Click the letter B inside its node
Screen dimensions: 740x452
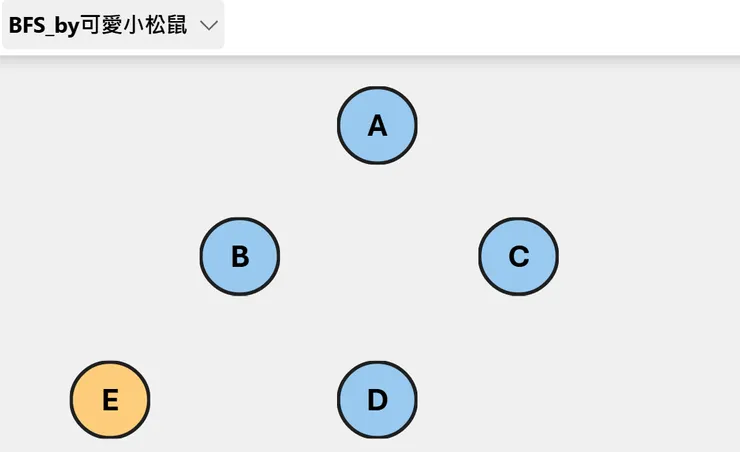[240, 257]
